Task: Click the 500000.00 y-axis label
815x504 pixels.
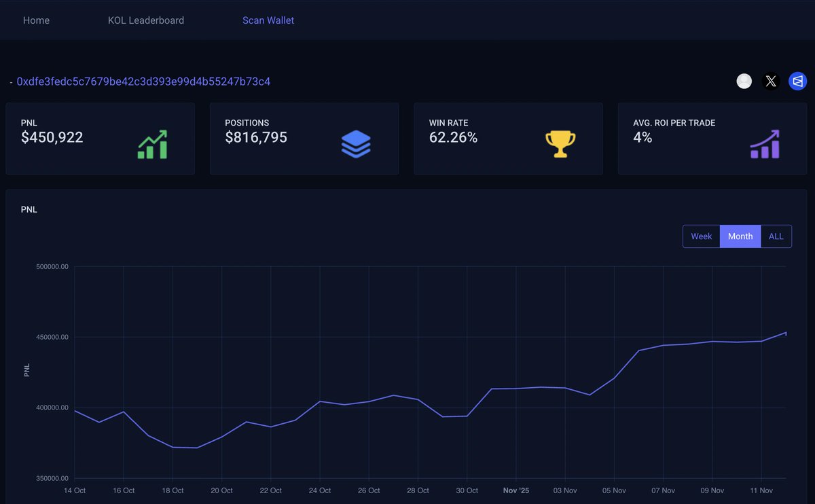Action: (x=52, y=266)
